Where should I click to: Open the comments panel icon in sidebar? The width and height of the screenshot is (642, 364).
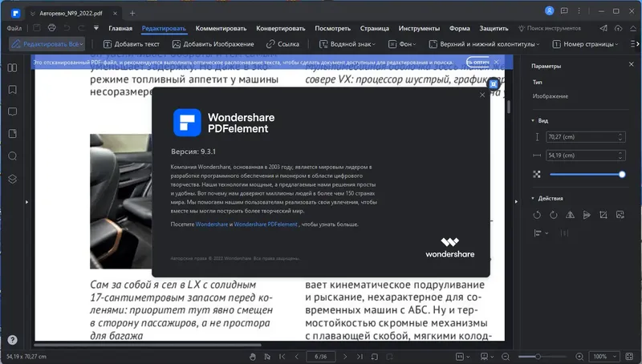point(12,111)
